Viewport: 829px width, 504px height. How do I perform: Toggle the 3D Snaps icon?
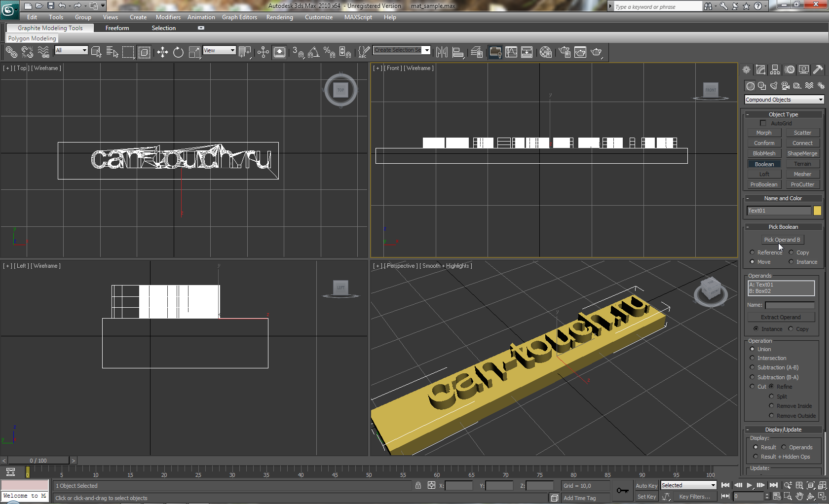point(298,52)
